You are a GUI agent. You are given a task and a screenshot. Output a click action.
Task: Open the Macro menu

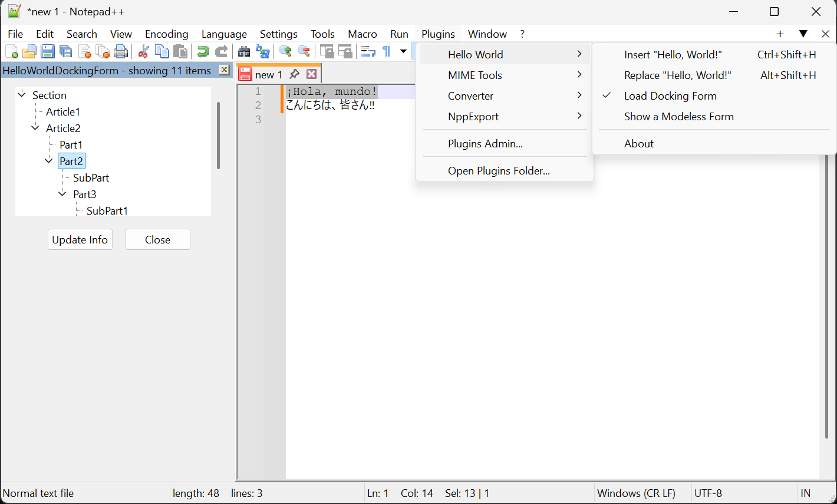pyautogui.click(x=363, y=34)
